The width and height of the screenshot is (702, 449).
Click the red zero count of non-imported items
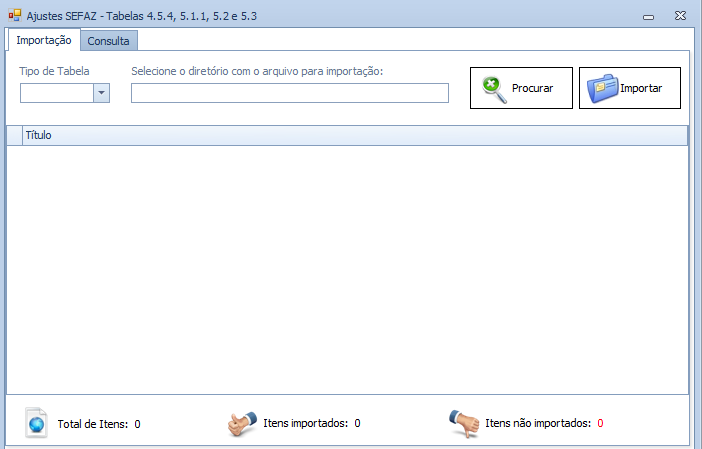600,423
